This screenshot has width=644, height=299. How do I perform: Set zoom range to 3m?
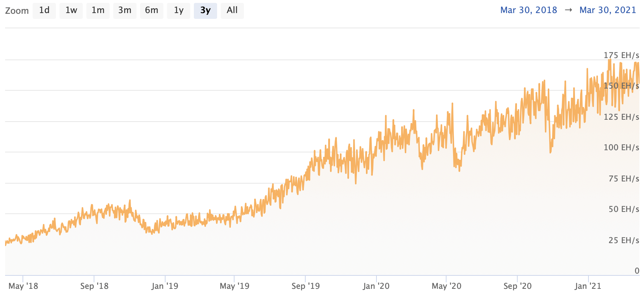[125, 11]
